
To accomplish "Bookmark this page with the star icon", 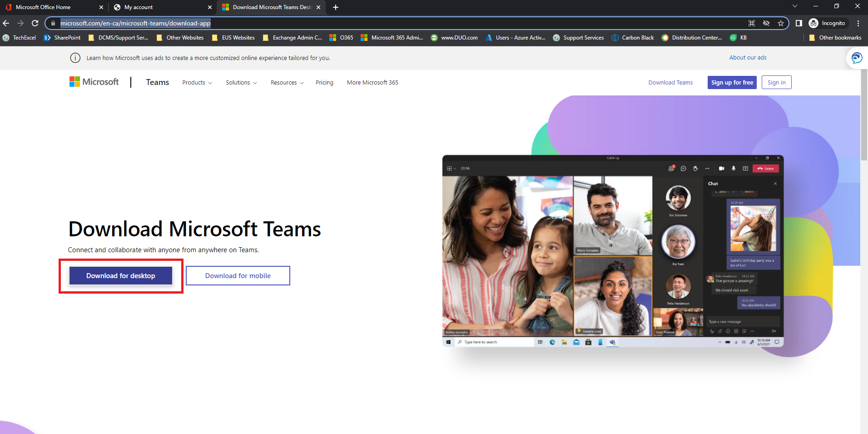I will [781, 23].
